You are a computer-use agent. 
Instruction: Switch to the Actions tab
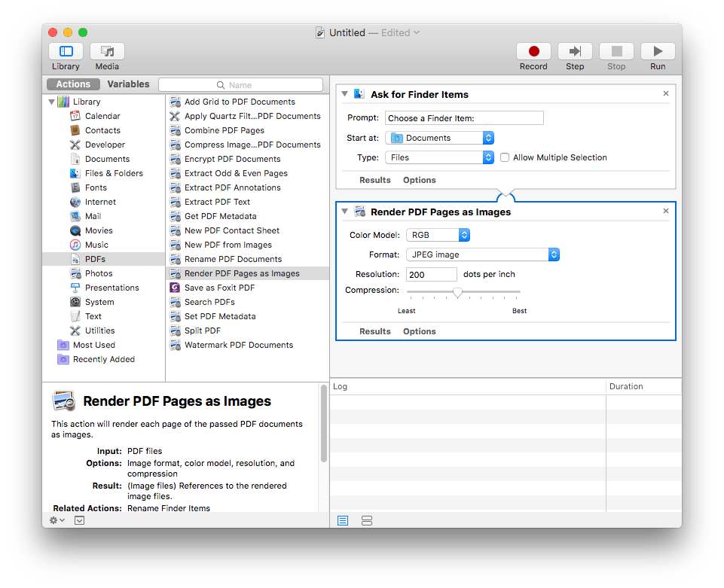point(73,84)
